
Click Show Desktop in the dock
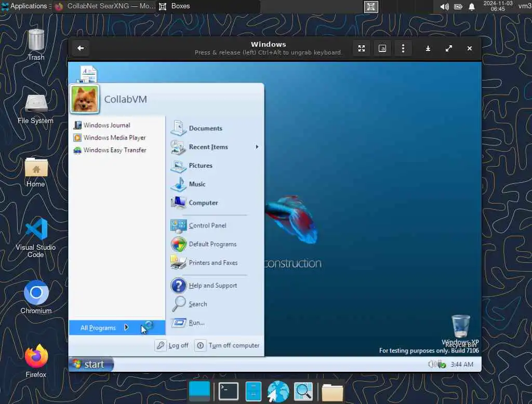point(199,391)
